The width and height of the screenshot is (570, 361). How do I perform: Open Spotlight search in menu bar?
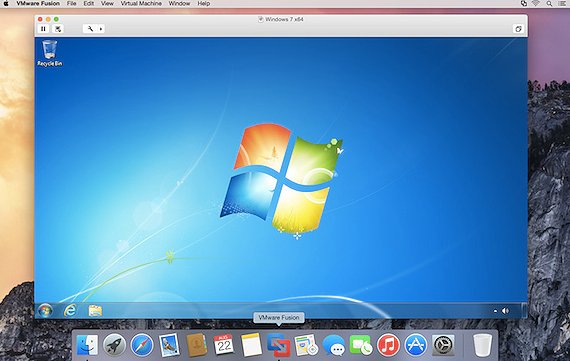(549, 3)
